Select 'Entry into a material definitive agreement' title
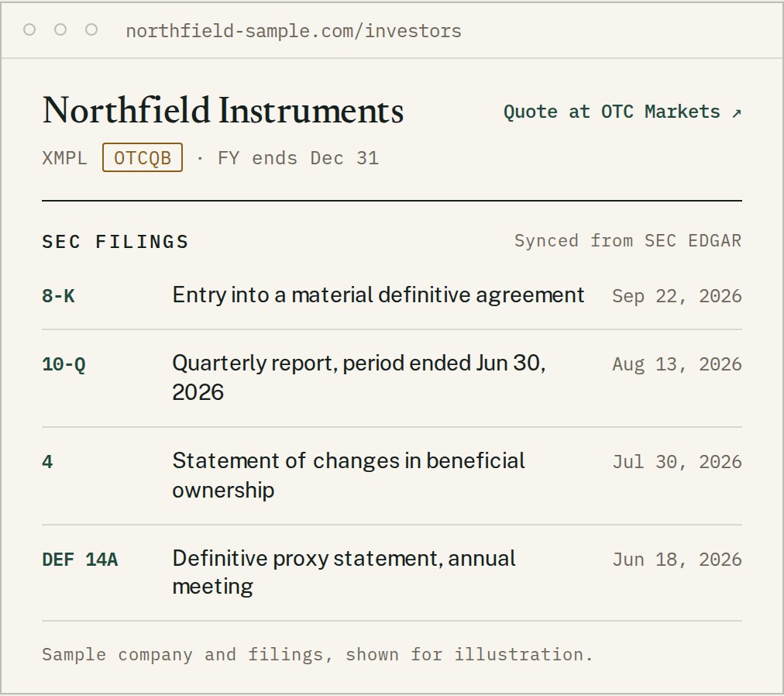 (x=379, y=295)
